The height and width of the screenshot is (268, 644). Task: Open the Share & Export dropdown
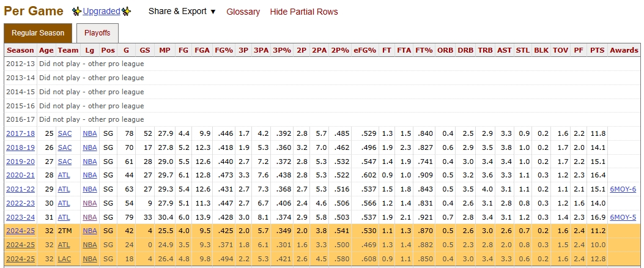coord(182,12)
